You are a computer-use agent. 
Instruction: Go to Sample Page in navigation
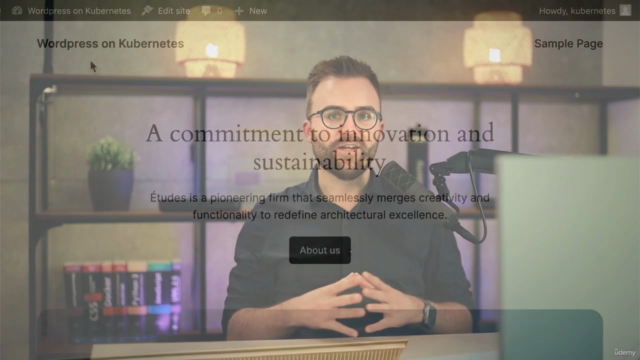tap(568, 43)
